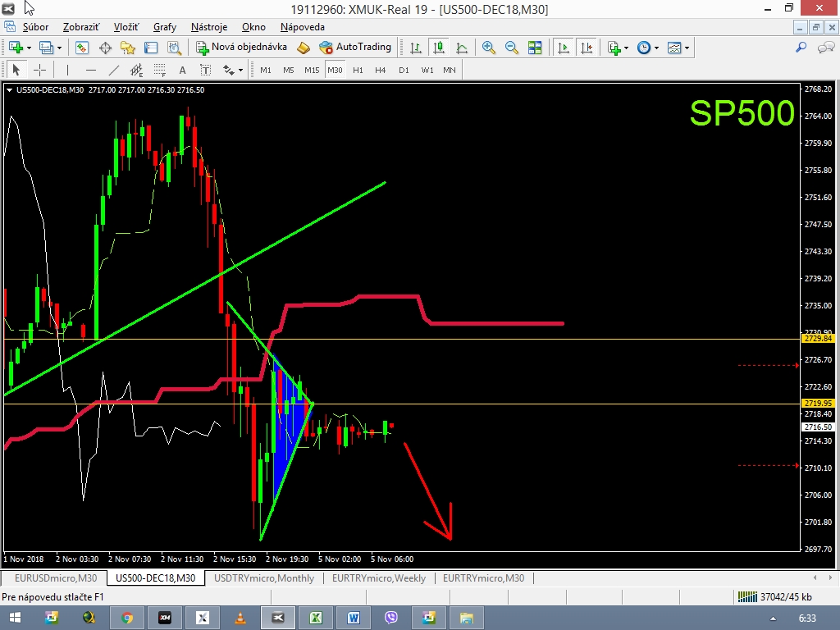Click the search magnifier icon
The width and height of the screenshot is (840, 630).
tap(801, 47)
